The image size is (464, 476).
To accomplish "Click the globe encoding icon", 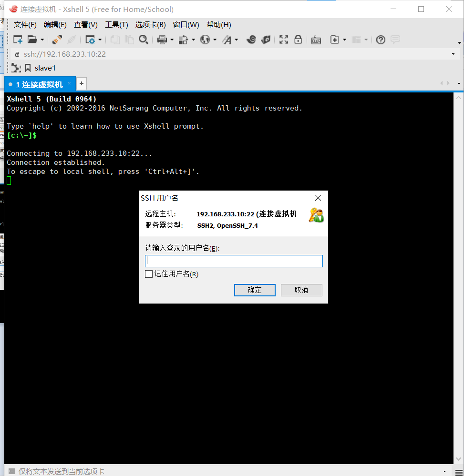I will click(205, 40).
